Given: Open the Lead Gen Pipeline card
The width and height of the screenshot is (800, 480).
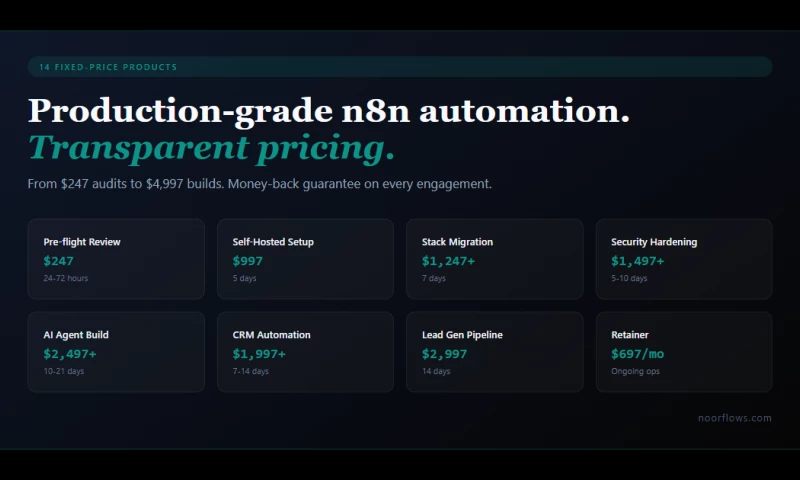Looking at the screenshot, I should (x=495, y=352).
